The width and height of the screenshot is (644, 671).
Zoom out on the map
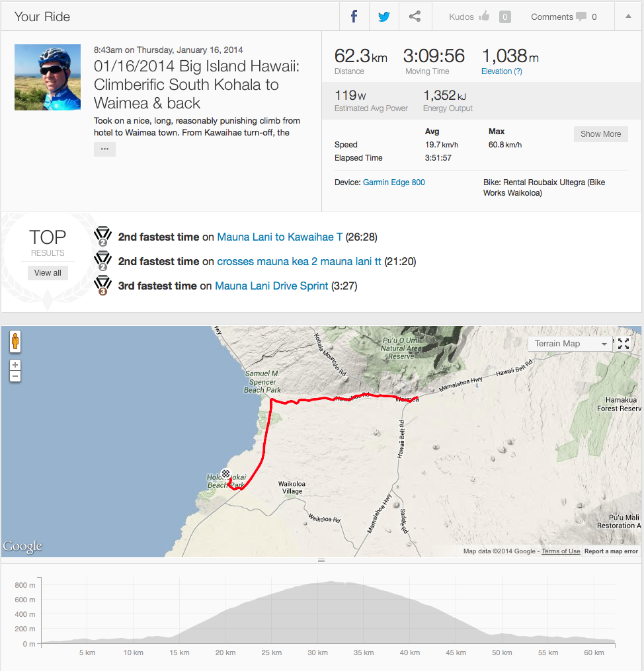pos(15,376)
